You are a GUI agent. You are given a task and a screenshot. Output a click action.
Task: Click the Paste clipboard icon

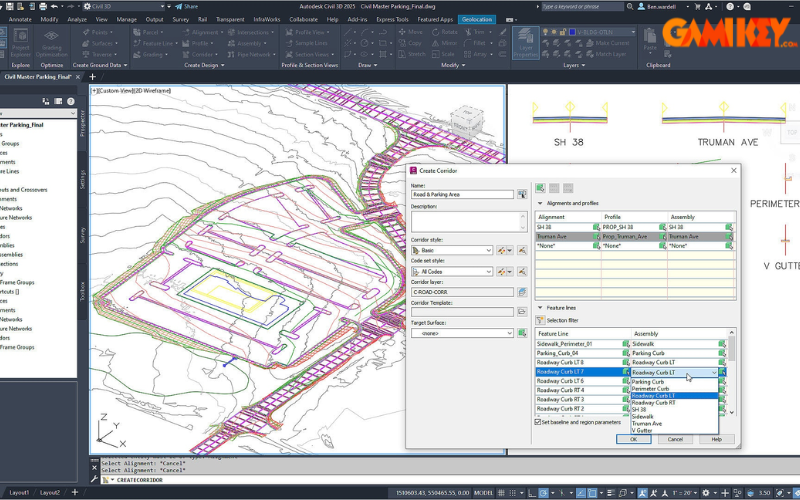click(650, 40)
